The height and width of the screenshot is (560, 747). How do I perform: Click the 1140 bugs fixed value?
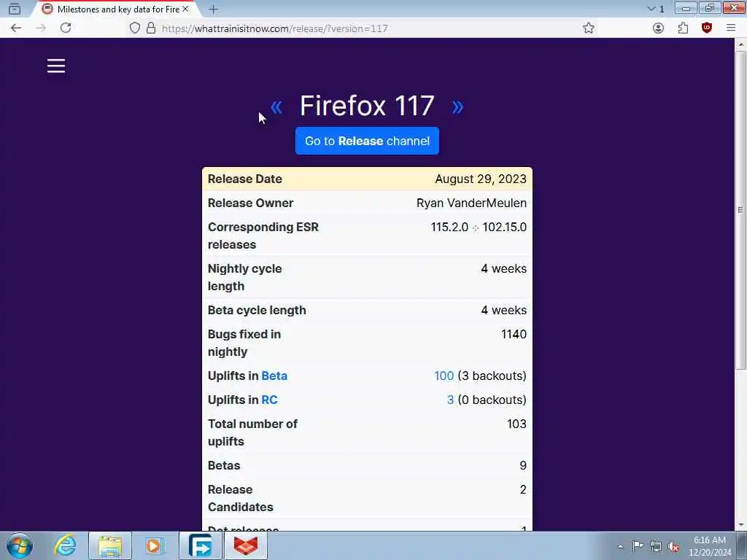(x=514, y=334)
